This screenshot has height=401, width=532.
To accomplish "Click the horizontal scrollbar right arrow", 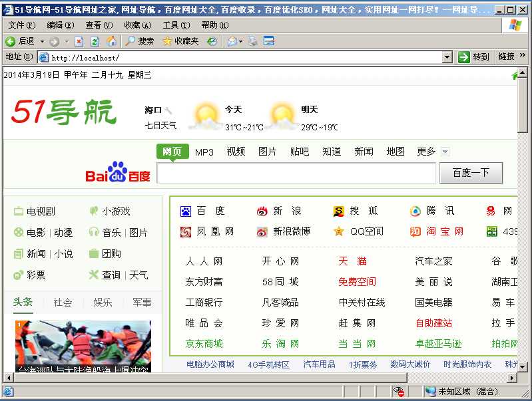I will click(x=512, y=377).
